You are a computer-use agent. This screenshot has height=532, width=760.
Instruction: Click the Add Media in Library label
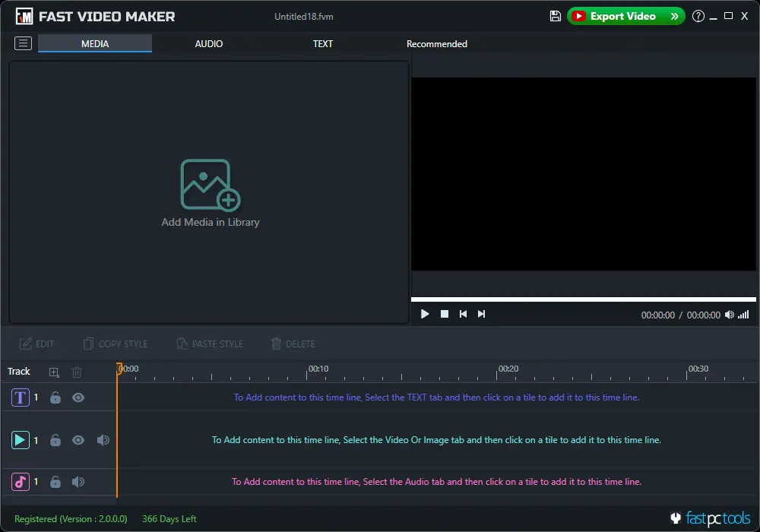211,222
